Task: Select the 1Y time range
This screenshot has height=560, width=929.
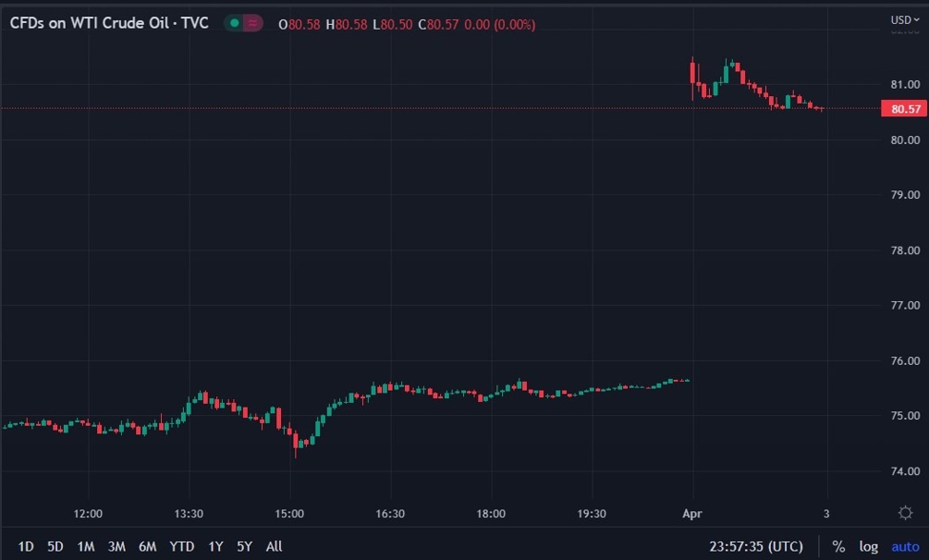Action: (215, 547)
